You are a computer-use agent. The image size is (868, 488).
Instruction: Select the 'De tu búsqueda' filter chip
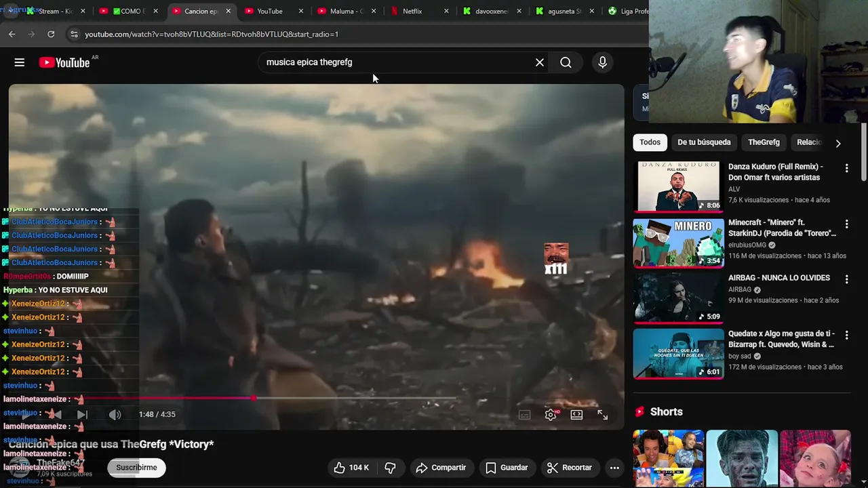(x=704, y=142)
